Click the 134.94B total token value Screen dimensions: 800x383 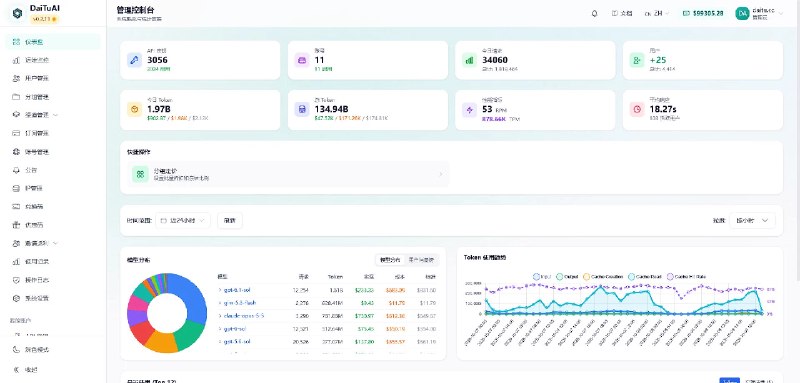[x=332, y=109]
